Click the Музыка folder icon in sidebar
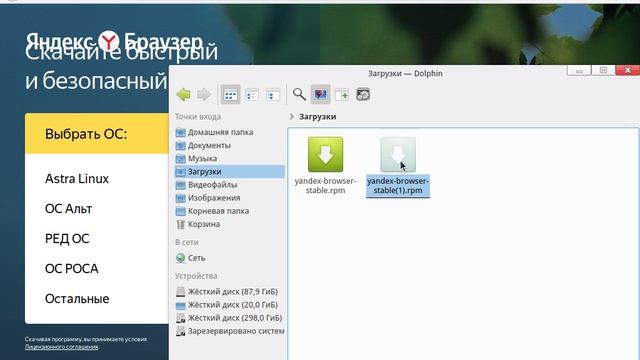 click(180, 158)
